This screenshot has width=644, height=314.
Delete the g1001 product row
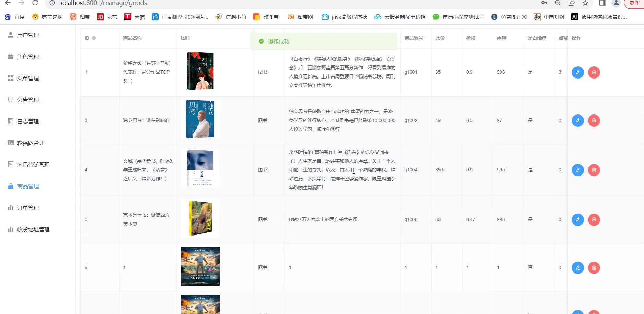coord(594,72)
